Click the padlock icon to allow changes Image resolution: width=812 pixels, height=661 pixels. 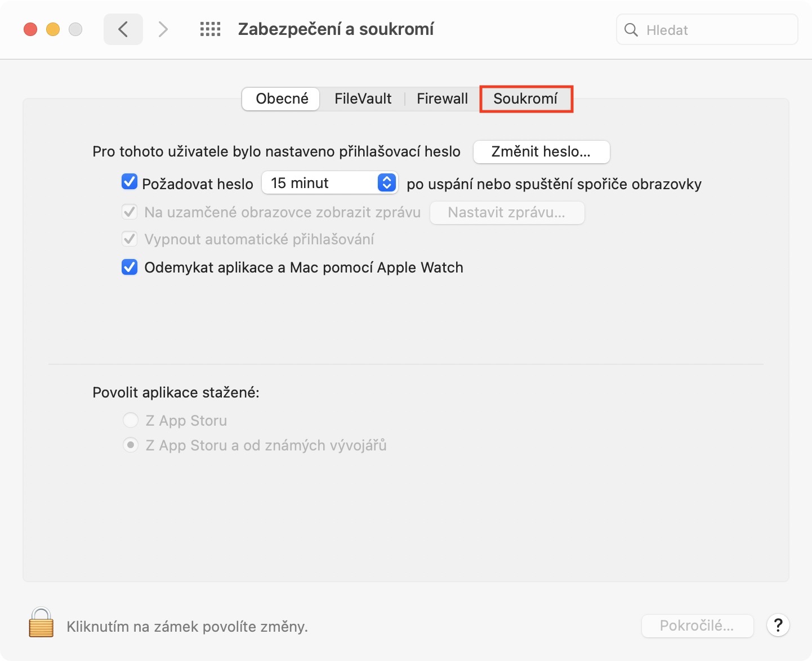point(41,623)
